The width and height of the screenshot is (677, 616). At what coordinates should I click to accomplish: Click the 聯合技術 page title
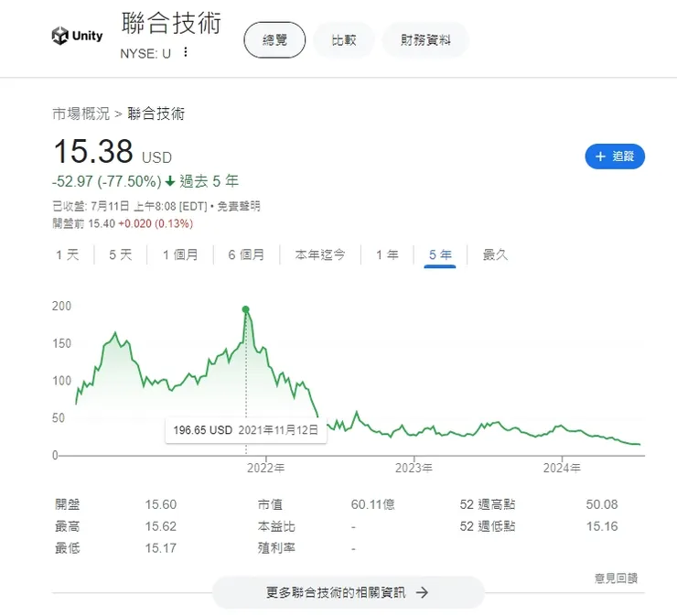171,23
